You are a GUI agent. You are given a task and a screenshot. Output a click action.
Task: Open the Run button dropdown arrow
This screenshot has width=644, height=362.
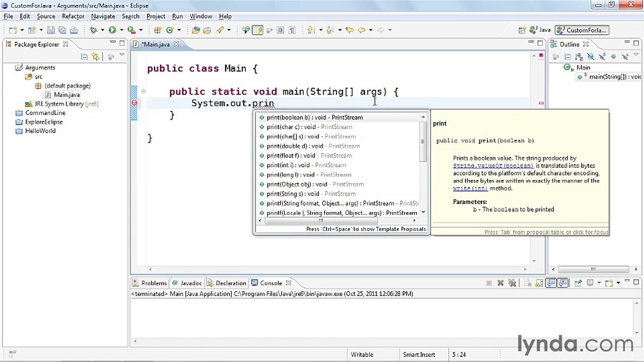(121, 30)
